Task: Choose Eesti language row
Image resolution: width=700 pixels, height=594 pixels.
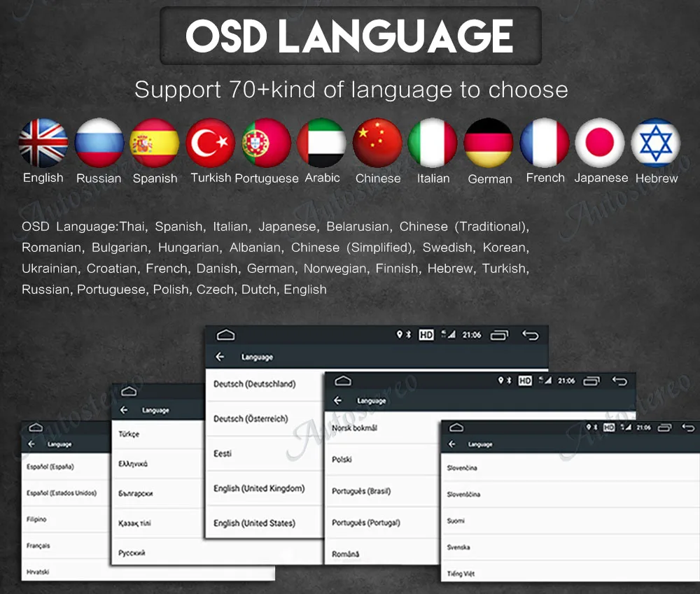Action: [x=264, y=453]
